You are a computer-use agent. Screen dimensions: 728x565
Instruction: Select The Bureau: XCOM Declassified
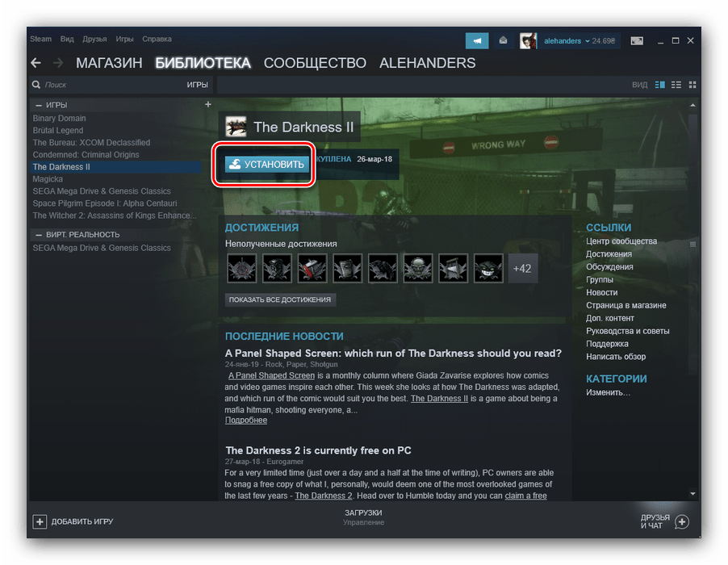[x=91, y=143]
